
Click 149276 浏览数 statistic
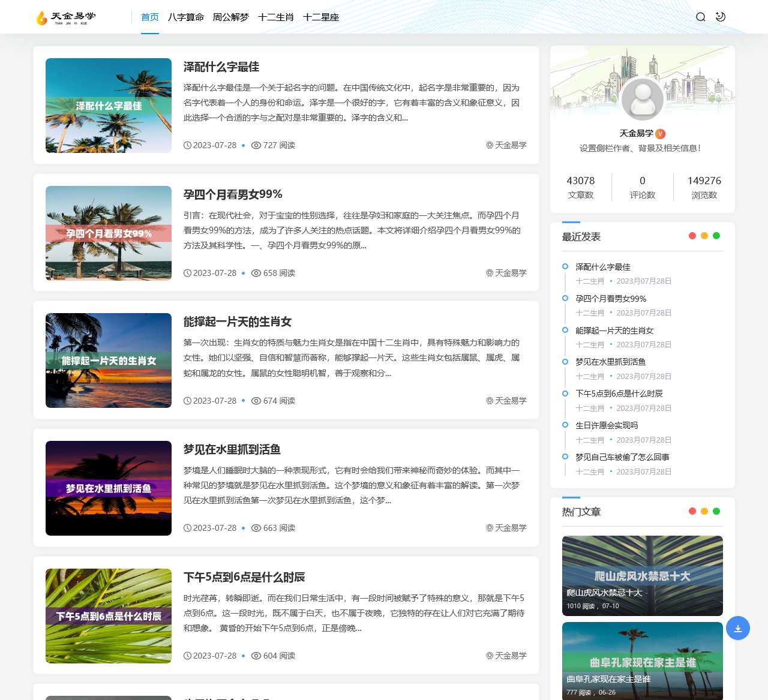tap(704, 187)
